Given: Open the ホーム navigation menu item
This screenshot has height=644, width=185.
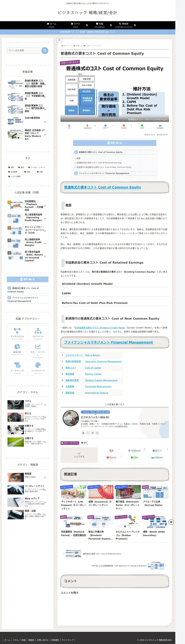Looking at the screenshot, I should [x=51, y=25].
